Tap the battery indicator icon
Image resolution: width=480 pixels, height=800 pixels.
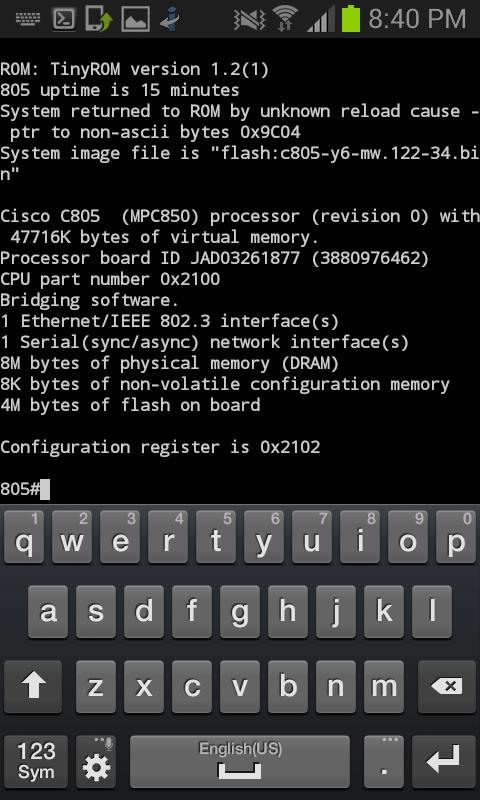click(x=350, y=18)
